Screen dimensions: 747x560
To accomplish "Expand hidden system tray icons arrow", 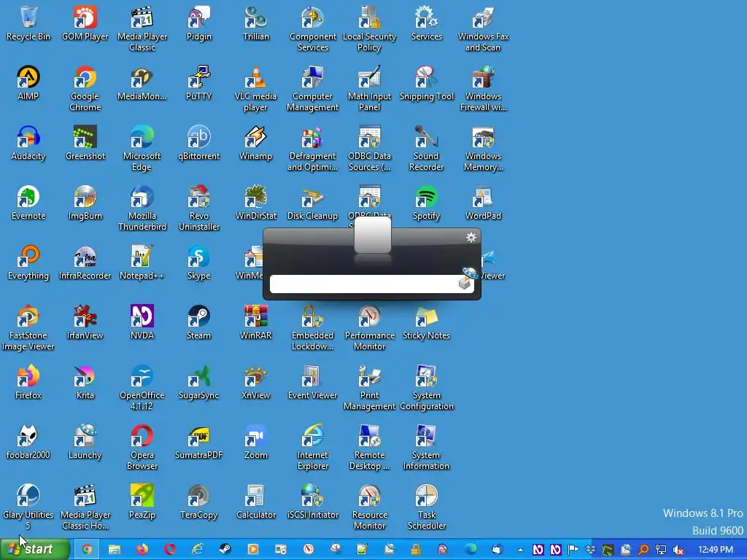I will coord(520,550).
